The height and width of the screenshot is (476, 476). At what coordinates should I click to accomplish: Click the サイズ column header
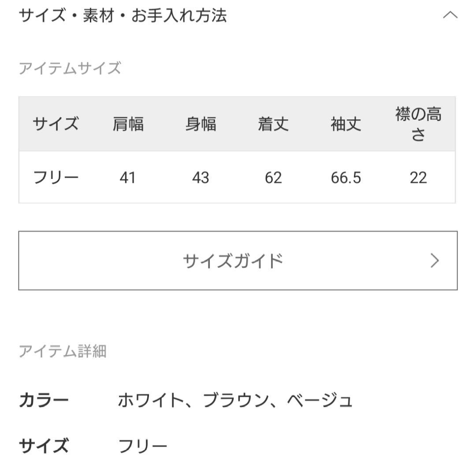[x=55, y=124]
